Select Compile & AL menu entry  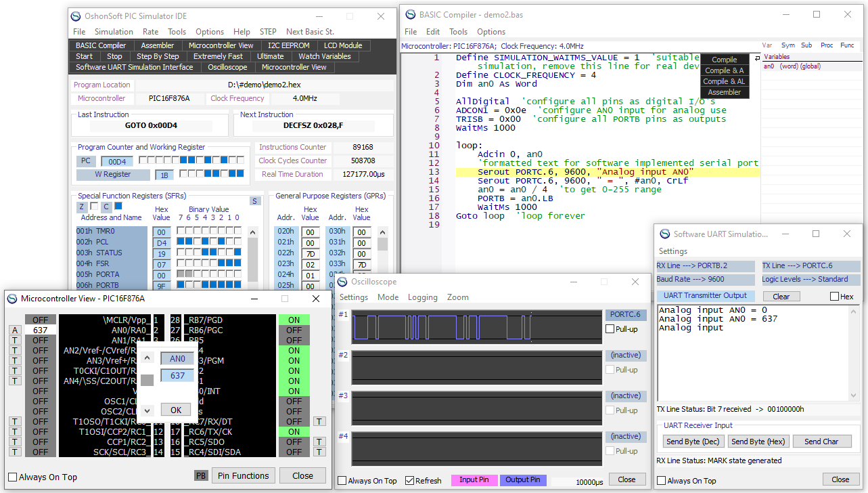point(725,81)
